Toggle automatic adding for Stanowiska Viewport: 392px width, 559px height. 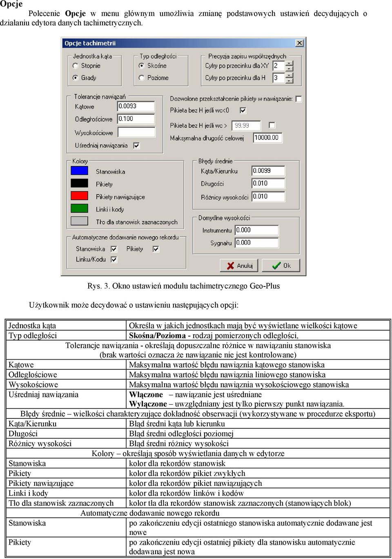point(114,249)
